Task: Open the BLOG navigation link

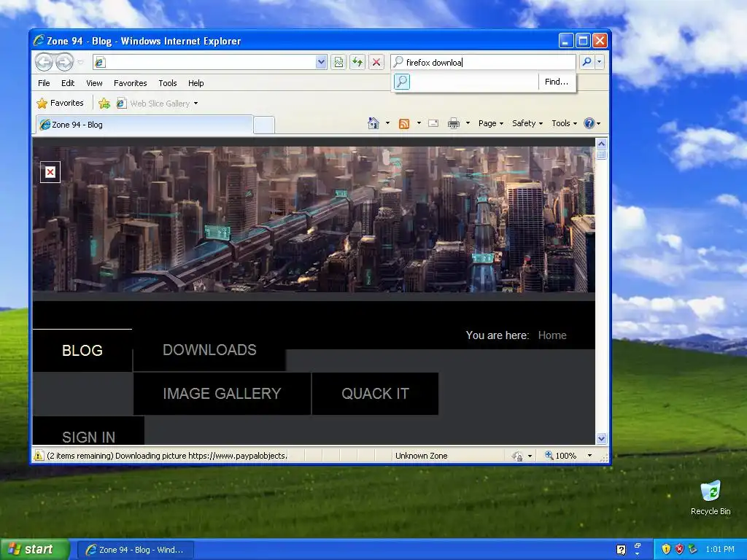Action: 82,351
